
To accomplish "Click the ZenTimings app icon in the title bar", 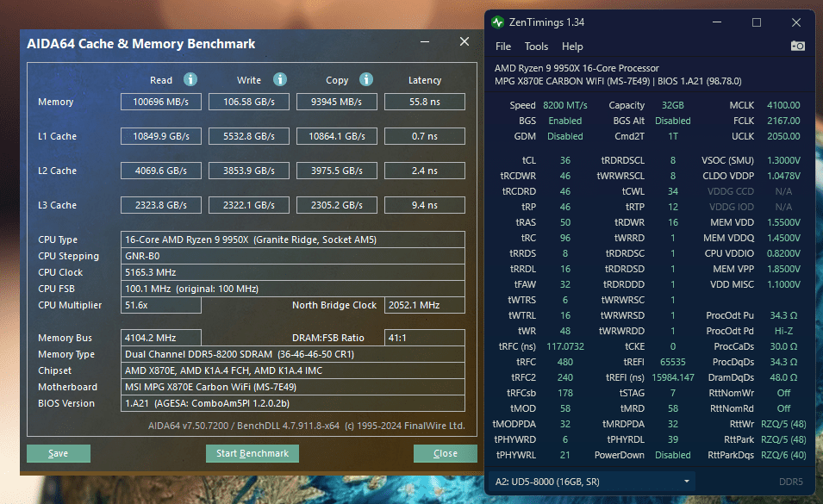I will tap(497, 22).
